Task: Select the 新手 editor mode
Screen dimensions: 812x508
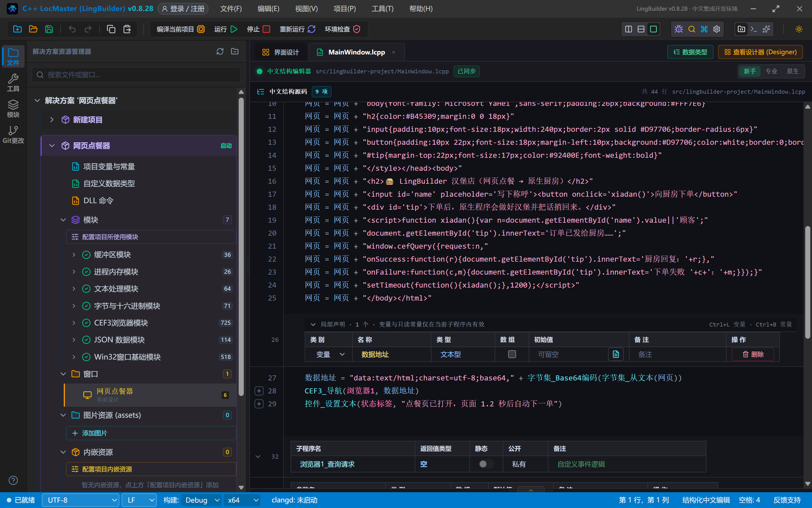Action: 750,71
